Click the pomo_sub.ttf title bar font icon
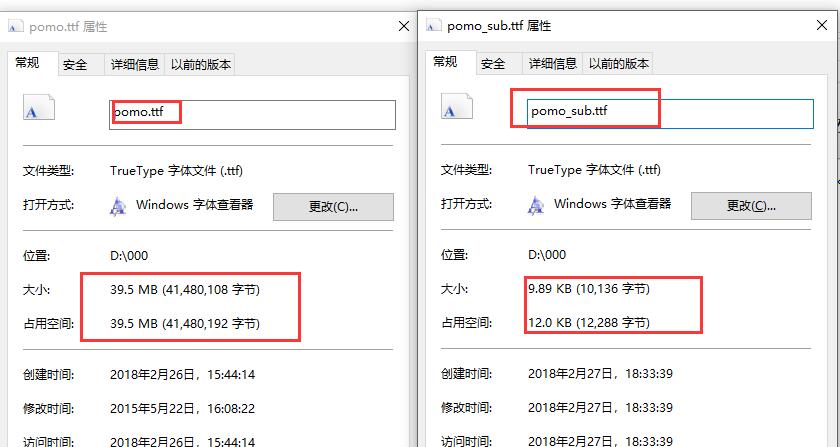Screen dimensions: 840x447 pyautogui.click(x=434, y=25)
